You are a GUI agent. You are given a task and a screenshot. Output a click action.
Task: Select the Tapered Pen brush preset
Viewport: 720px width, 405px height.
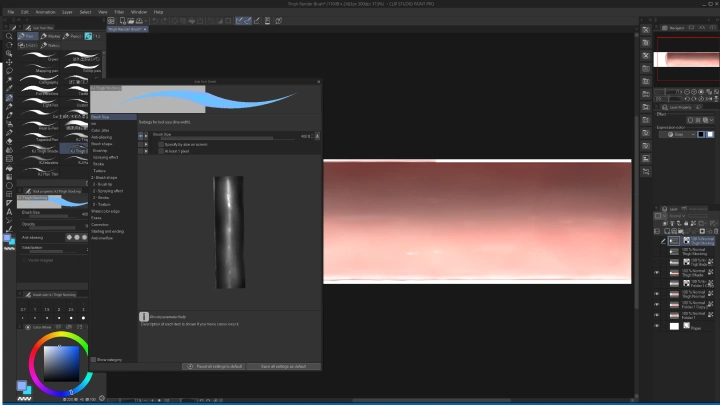[39, 136]
